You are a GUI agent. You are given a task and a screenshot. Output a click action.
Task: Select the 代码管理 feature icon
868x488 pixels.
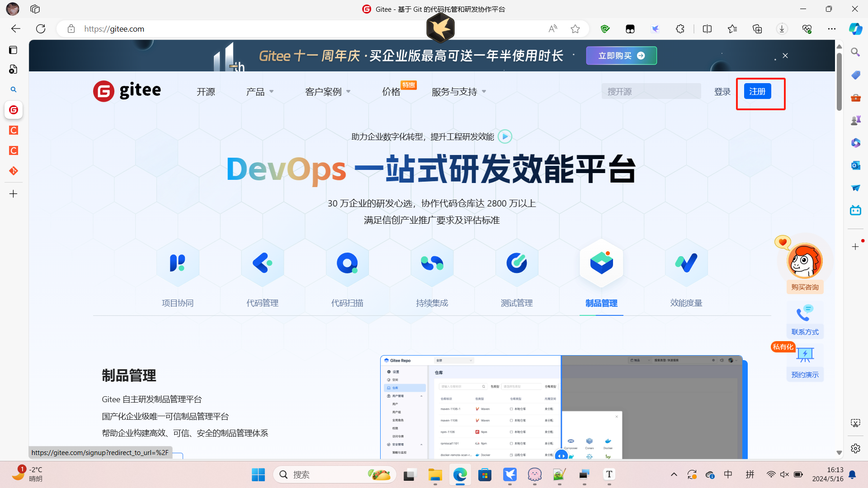(262, 263)
